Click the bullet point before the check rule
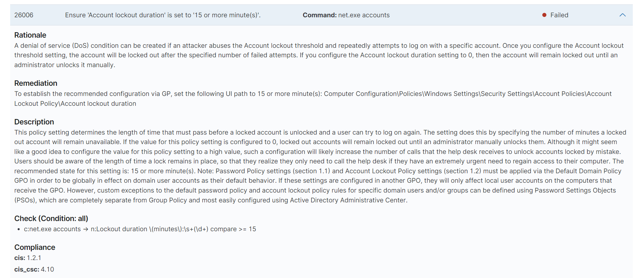644x278 pixels. click(x=19, y=230)
